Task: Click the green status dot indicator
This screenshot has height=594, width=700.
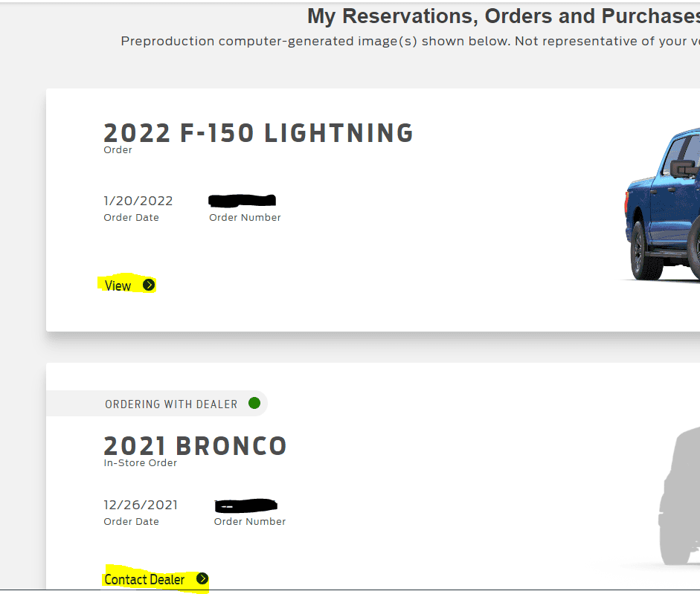Action: pos(254,404)
